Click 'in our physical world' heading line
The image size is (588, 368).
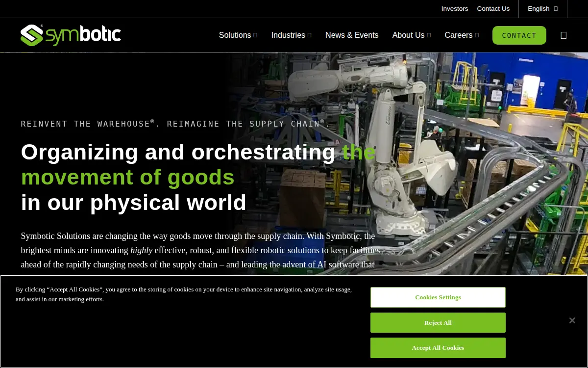134,203
